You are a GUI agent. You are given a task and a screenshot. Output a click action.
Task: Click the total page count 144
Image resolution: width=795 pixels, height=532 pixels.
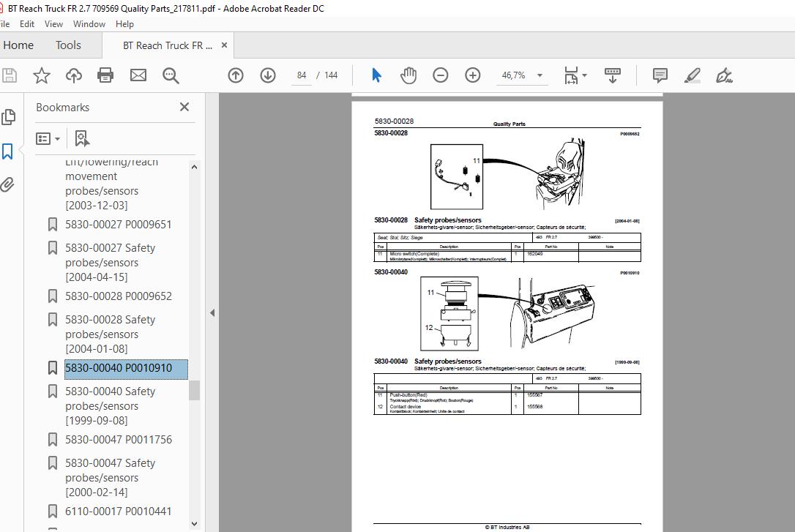pyautogui.click(x=331, y=75)
